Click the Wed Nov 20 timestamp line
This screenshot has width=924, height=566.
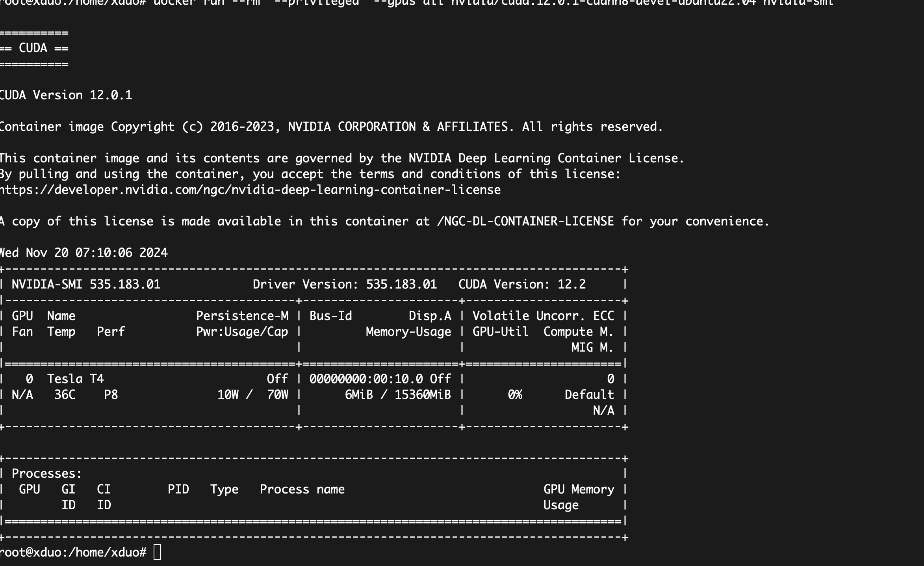point(83,253)
